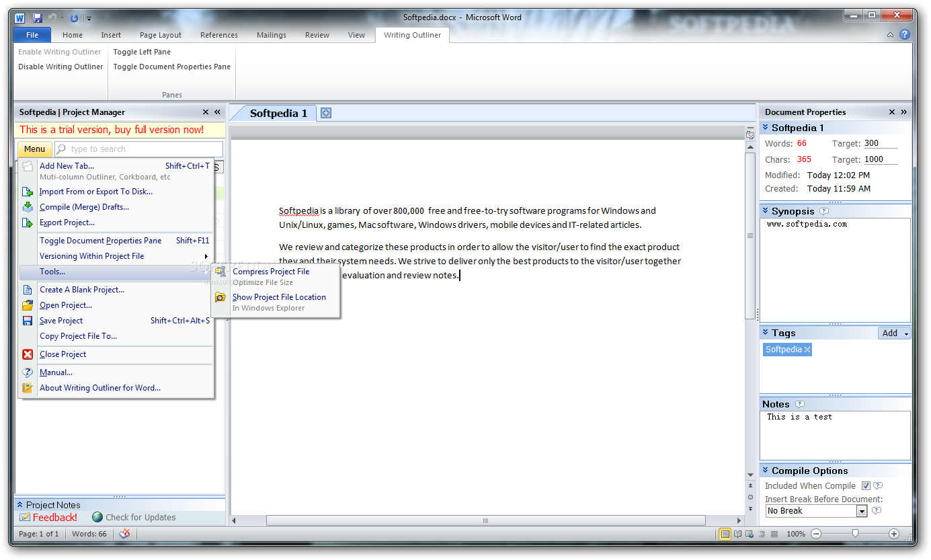This screenshot has width=931, height=560.
Task: Minimize the ribbon with the caret icon
Action: click(x=890, y=35)
